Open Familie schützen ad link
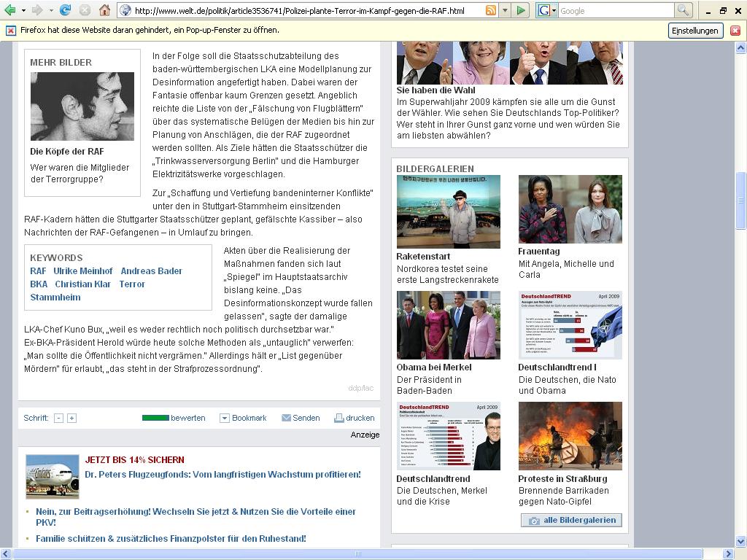This screenshot has height=560, width=747. [x=171, y=539]
